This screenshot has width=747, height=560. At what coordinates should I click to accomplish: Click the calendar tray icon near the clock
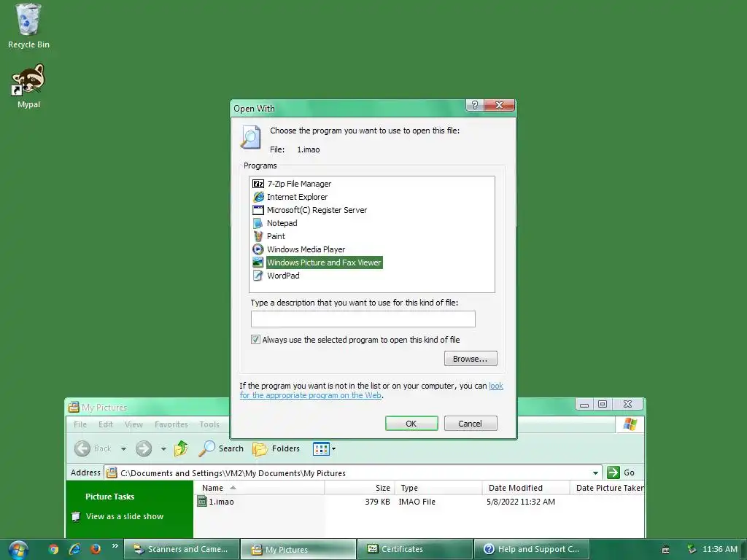665,550
